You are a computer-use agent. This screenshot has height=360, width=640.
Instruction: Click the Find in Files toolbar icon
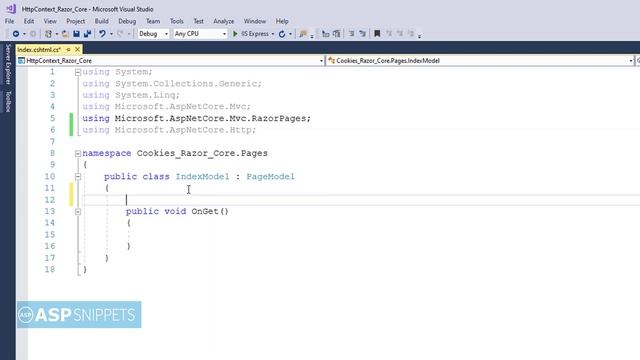click(303, 34)
